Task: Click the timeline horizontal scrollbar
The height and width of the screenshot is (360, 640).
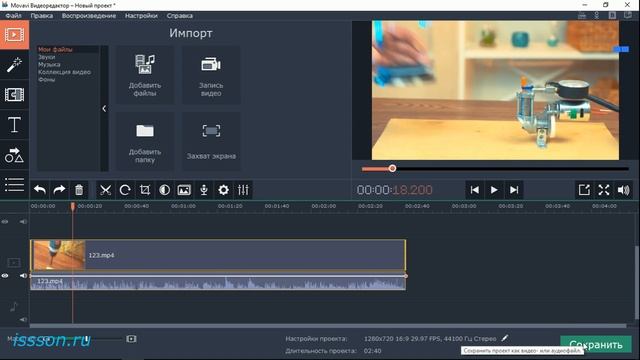Action: point(328,326)
